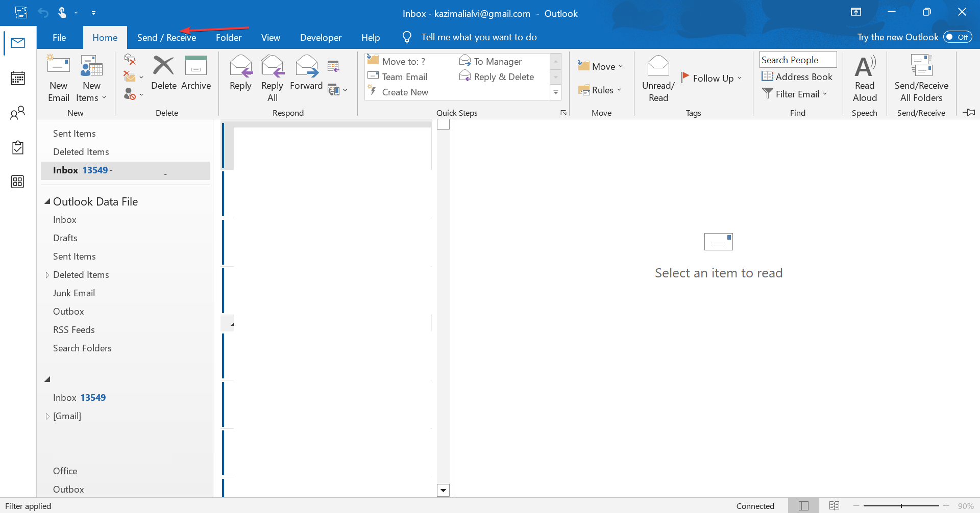Switch to the Folder tab
This screenshot has height=513, width=980.
pos(228,37)
